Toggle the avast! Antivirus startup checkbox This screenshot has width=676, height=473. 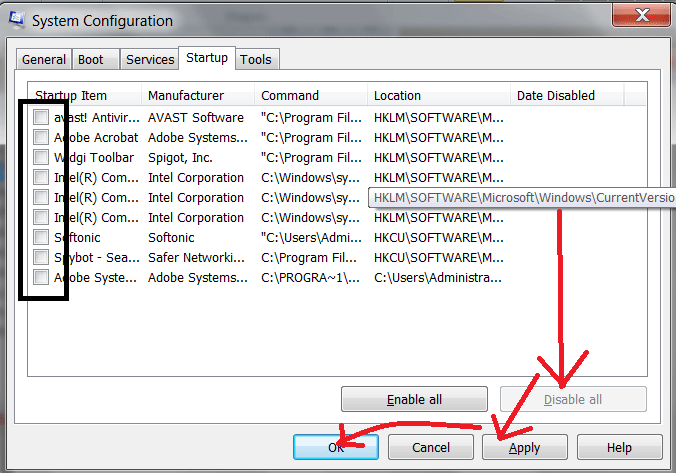click(41, 117)
